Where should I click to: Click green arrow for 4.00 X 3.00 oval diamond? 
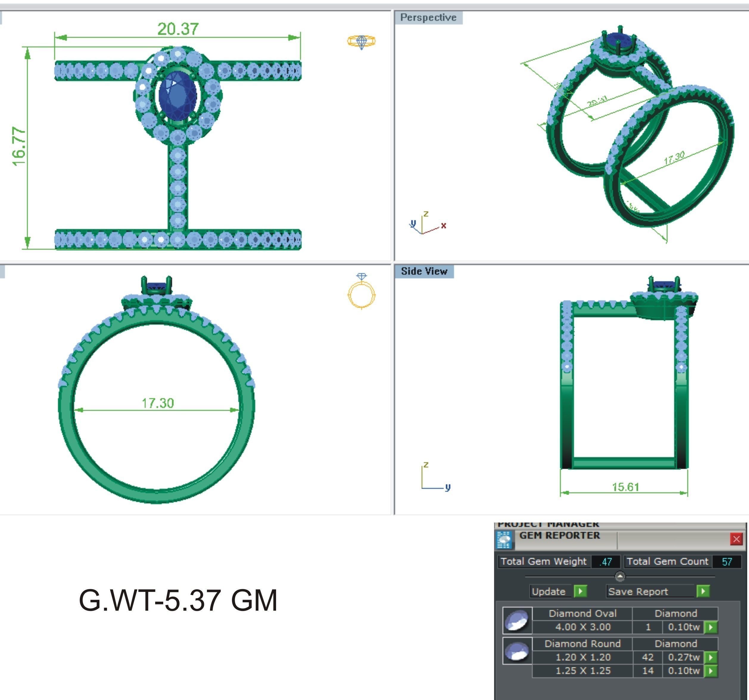[711, 627]
